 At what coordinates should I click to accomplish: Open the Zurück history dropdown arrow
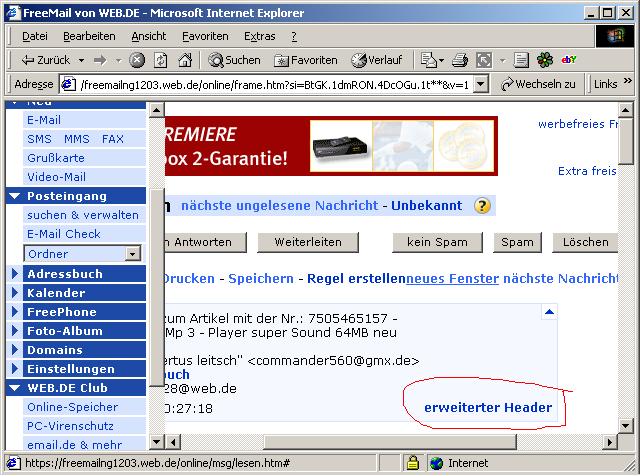[81, 60]
